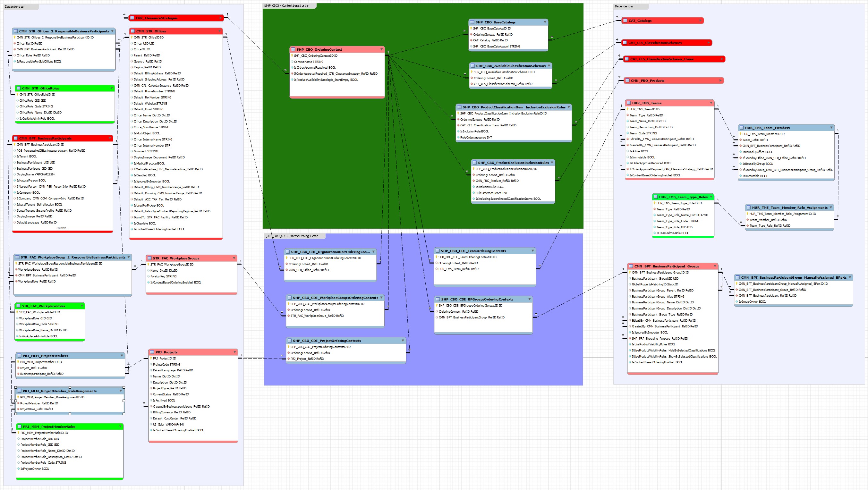
Task: Collapse the CMN_STR_OfficeRoles table
Action: pos(112,88)
